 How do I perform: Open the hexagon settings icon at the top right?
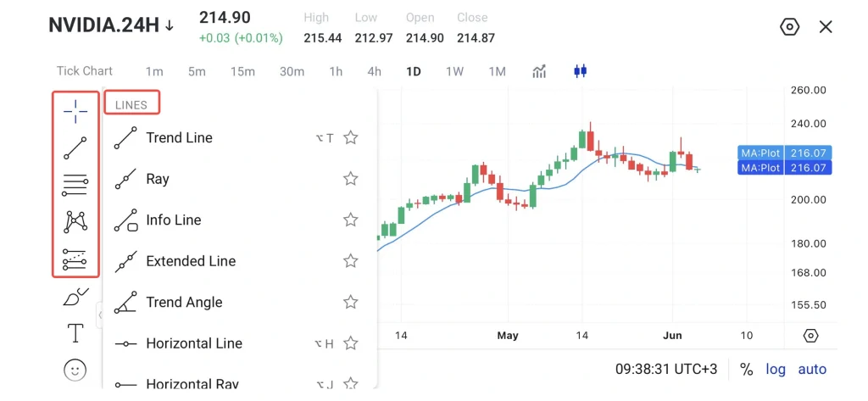tap(789, 26)
